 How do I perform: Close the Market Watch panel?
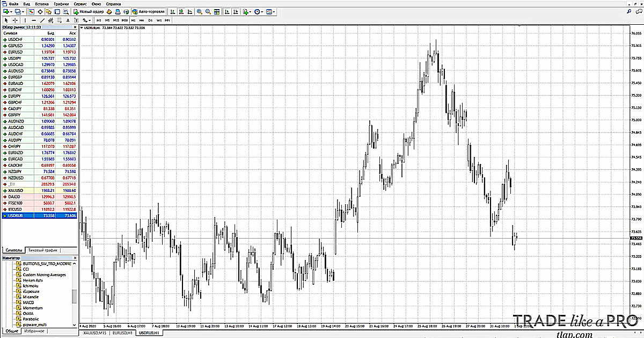coord(75,26)
